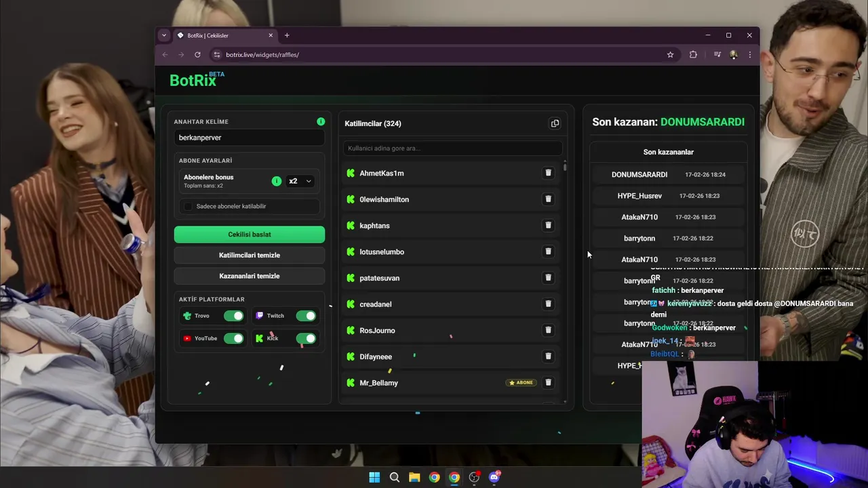Click participant name kaphtans

point(374,226)
